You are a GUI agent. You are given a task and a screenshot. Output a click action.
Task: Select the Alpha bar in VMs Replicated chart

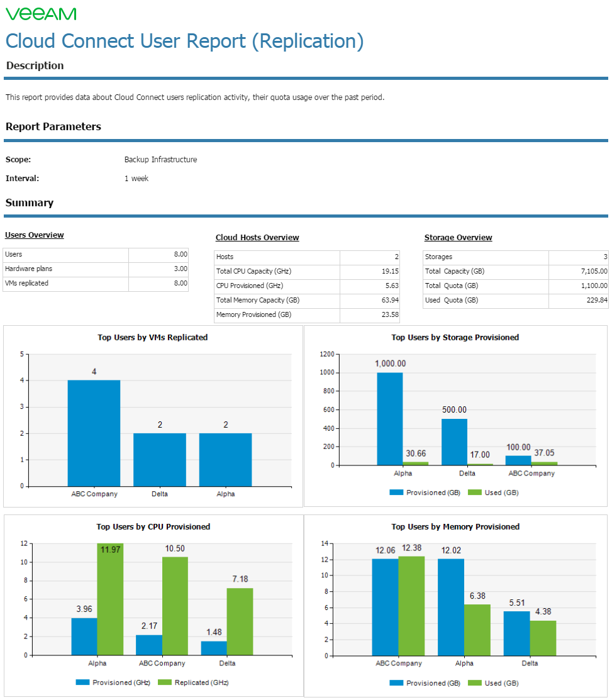pyautogui.click(x=225, y=459)
